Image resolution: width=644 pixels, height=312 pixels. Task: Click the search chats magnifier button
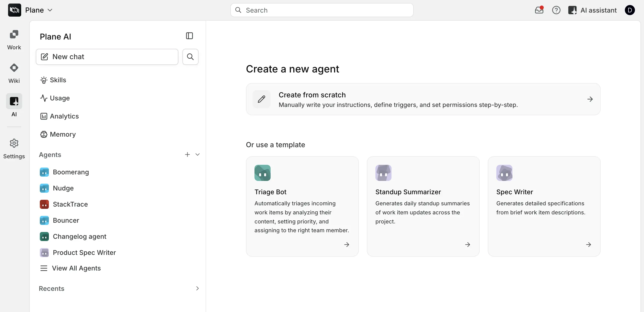[x=190, y=57]
